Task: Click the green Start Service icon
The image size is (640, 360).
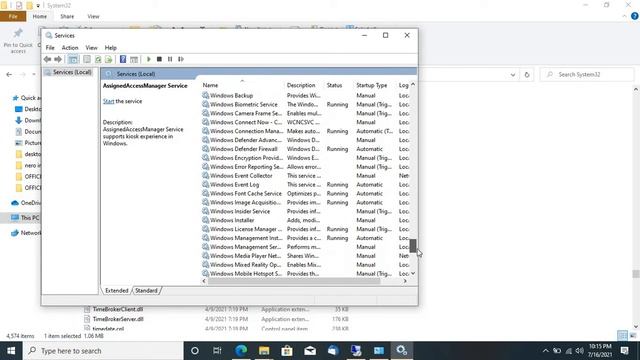Action: tap(149, 59)
